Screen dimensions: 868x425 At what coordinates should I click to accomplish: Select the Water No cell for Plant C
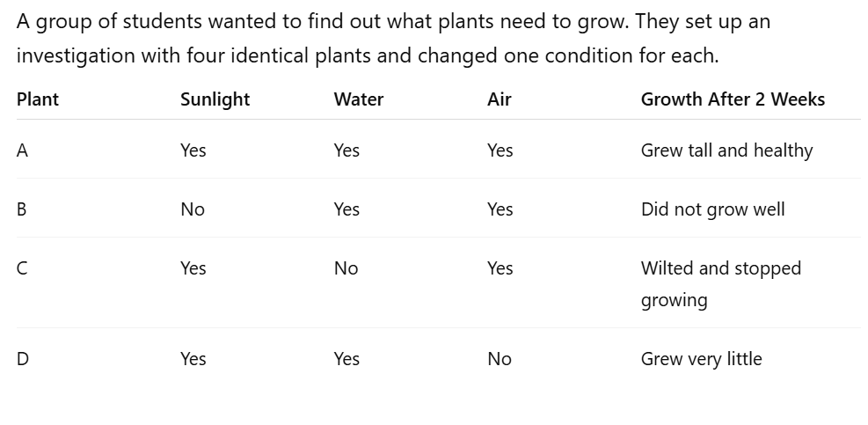tap(346, 268)
